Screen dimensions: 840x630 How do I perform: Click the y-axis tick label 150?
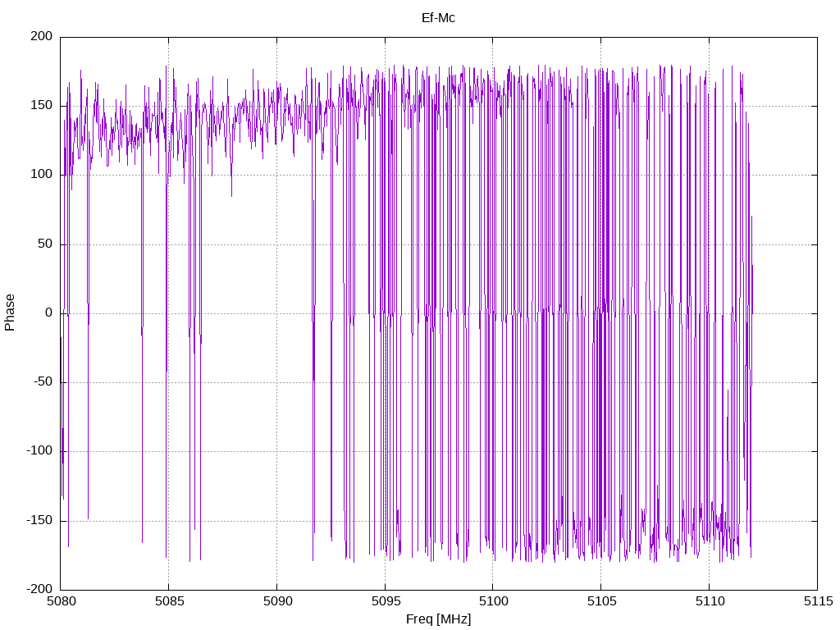click(42, 106)
